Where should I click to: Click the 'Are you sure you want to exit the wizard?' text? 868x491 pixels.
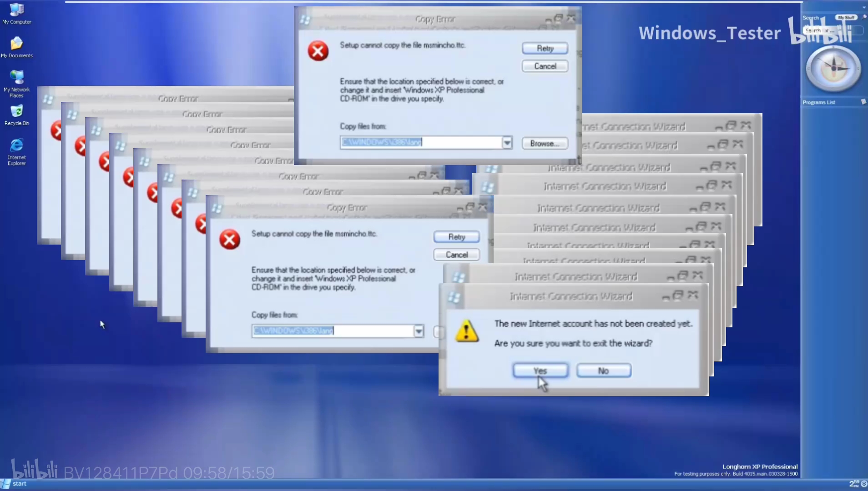pos(573,343)
